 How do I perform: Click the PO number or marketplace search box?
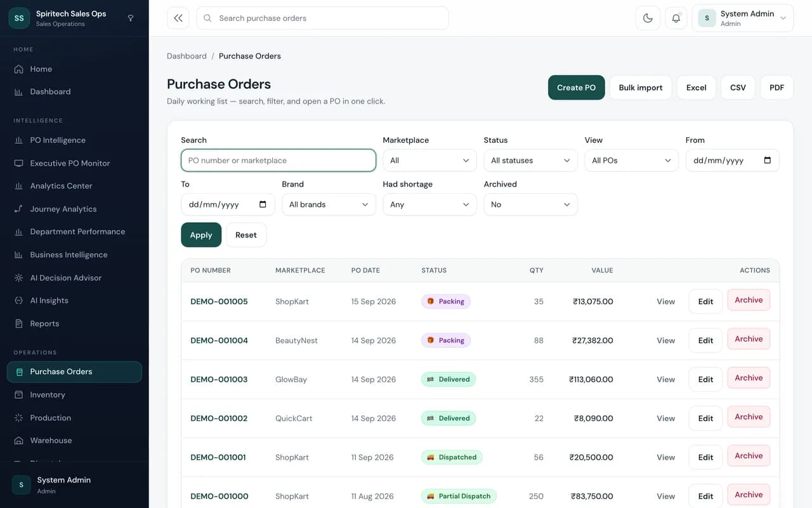[278, 161]
